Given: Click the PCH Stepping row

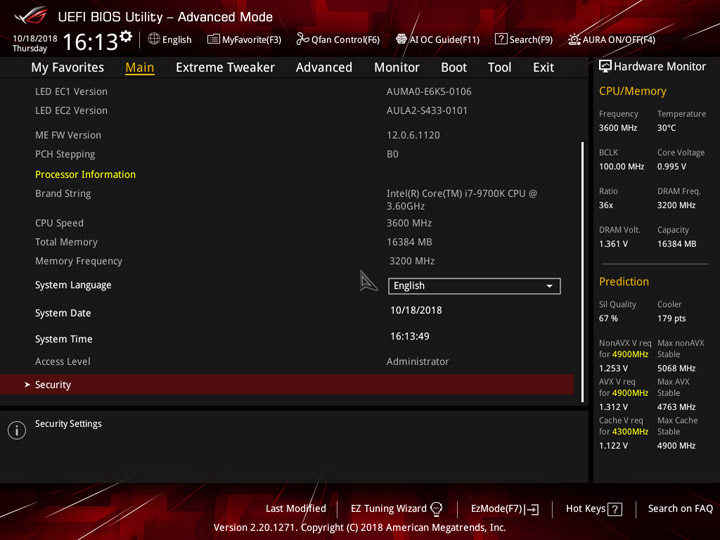Looking at the screenshot, I should click(x=287, y=154).
